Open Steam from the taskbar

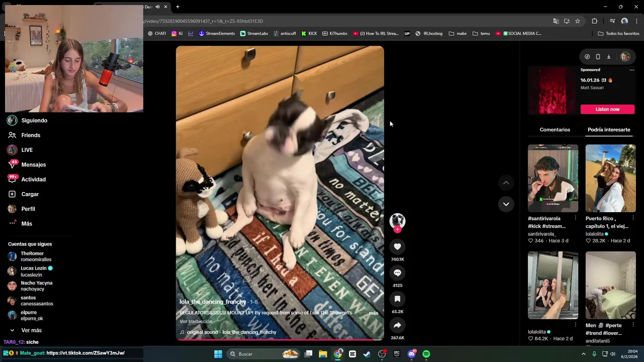(x=367, y=354)
